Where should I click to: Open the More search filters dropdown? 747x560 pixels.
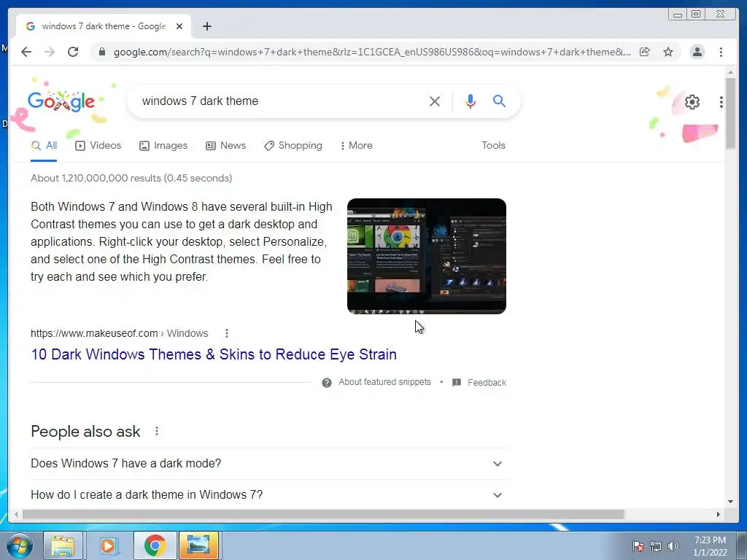pos(356,145)
